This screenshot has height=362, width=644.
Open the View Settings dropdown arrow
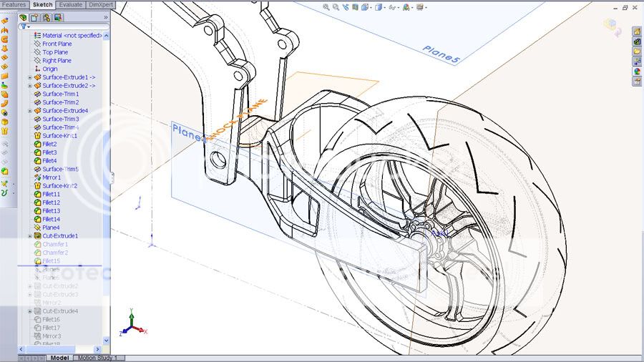pos(426,8)
